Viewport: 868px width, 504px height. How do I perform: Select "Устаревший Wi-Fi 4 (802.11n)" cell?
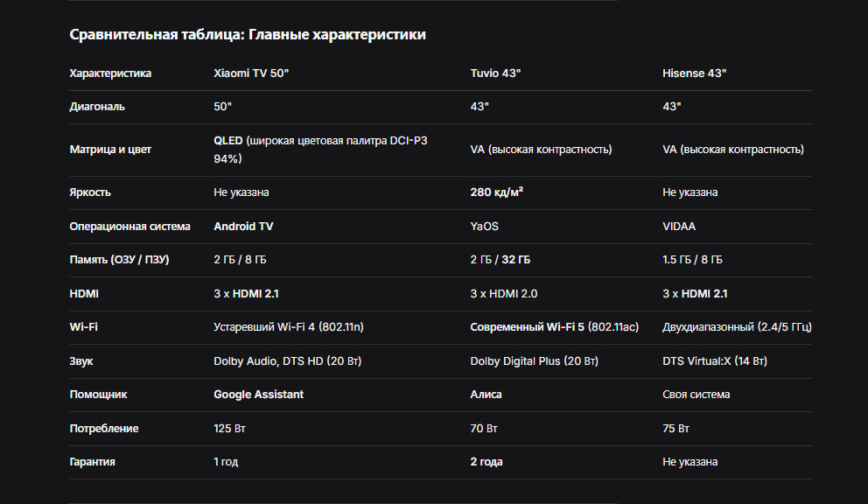point(288,327)
